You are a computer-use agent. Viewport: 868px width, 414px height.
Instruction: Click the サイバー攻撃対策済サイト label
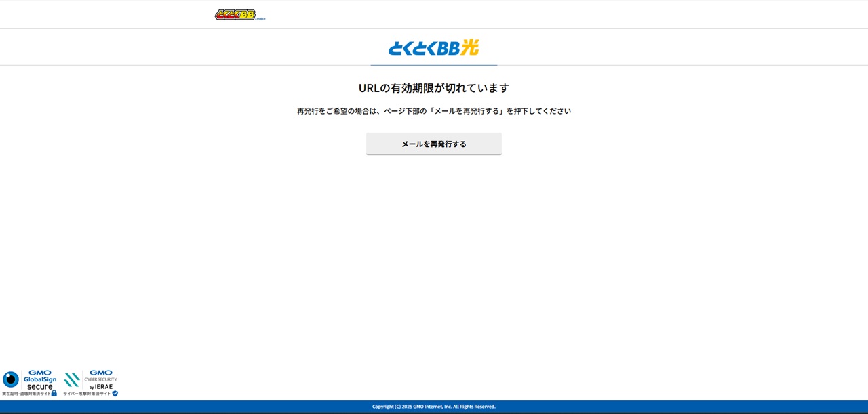[85, 393]
